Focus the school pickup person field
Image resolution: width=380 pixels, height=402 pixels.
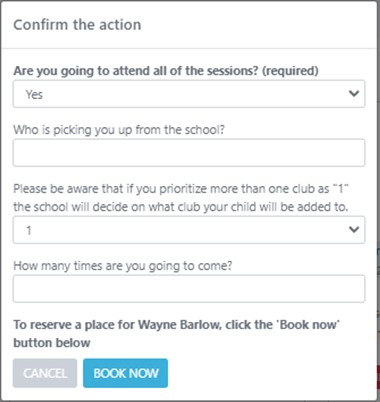tap(189, 153)
